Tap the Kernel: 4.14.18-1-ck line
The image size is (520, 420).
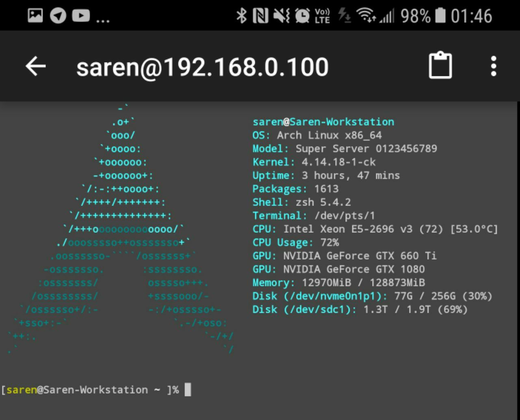click(314, 162)
